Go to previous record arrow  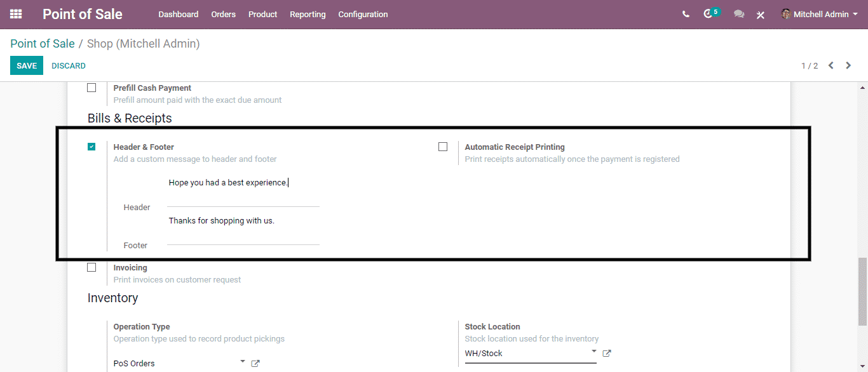(831, 65)
